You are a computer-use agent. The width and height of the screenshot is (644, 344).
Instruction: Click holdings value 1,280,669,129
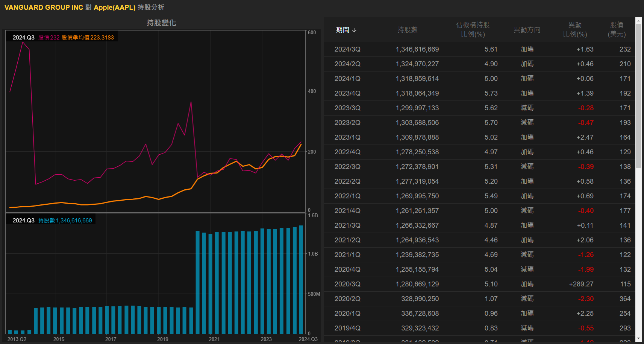coord(417,284)
